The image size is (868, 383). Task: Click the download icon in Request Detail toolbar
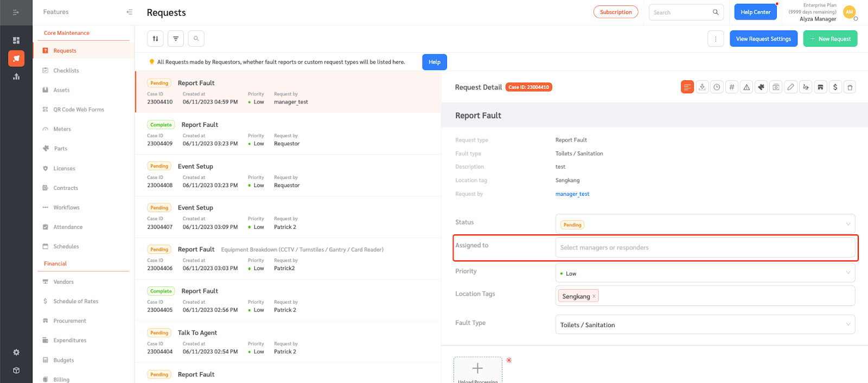coord(702,87)
